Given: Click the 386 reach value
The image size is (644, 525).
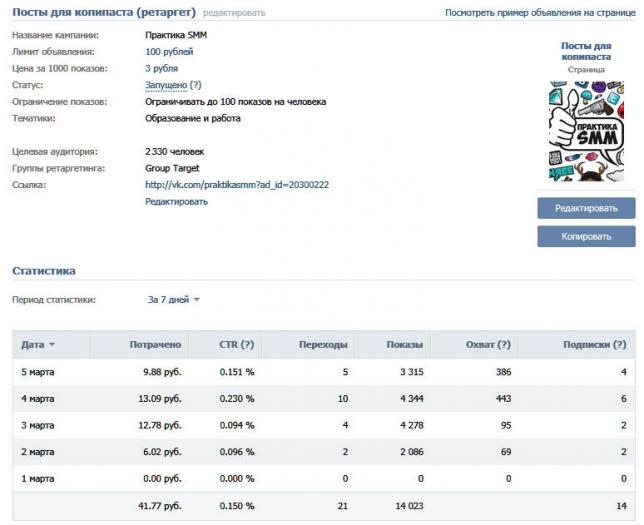Looking at the screenshot, I should click(x=504, y=372).
